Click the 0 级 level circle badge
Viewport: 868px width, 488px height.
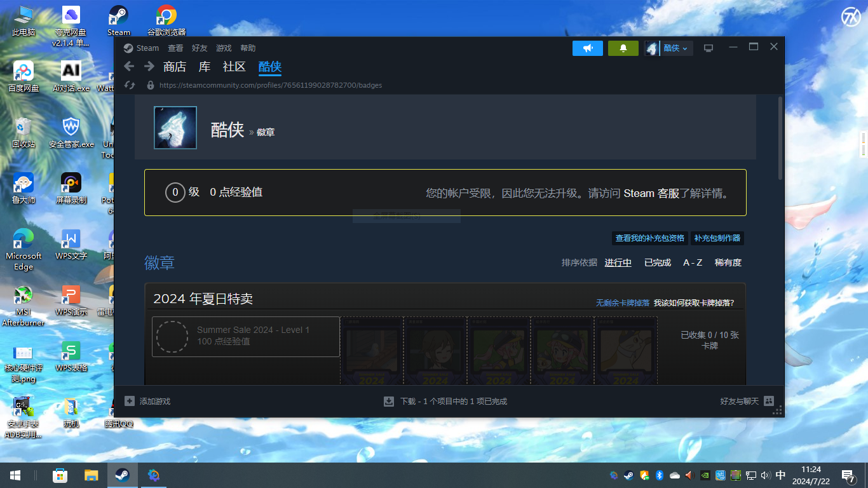coord(175,192)
